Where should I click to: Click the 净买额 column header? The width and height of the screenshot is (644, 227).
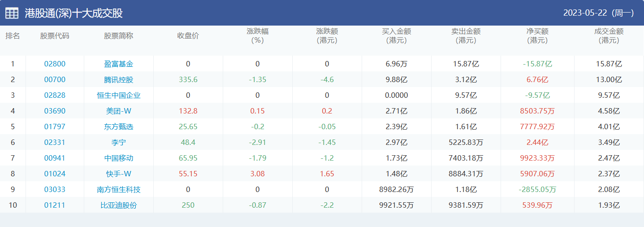537,36
